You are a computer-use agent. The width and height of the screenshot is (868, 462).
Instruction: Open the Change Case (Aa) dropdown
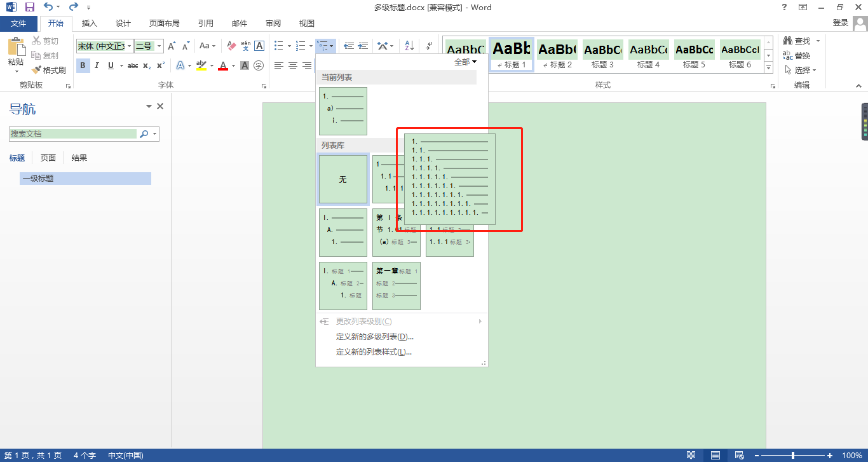coord(207,46)
